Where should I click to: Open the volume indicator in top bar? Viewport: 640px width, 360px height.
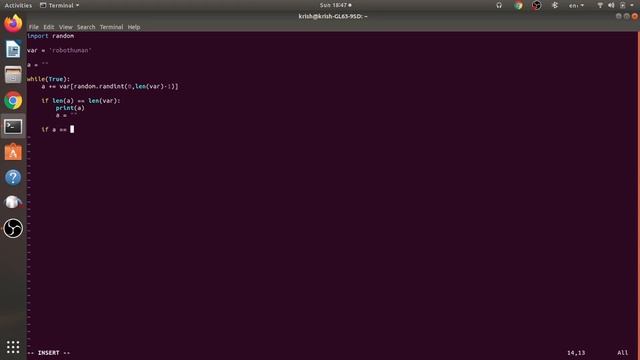click(611, 5)
